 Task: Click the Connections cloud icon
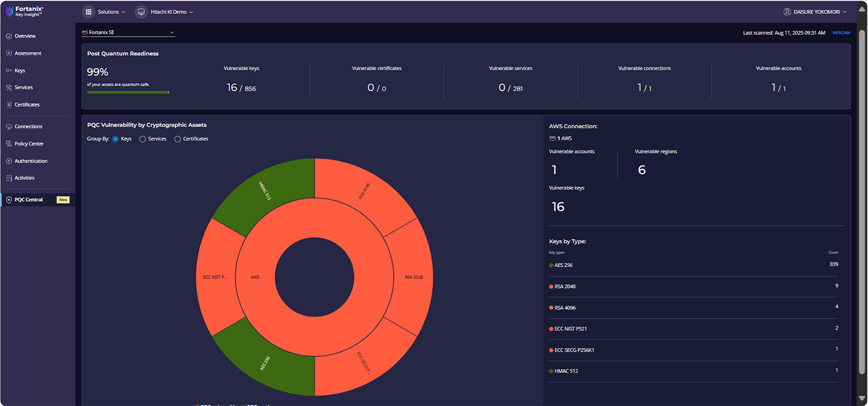9,127
